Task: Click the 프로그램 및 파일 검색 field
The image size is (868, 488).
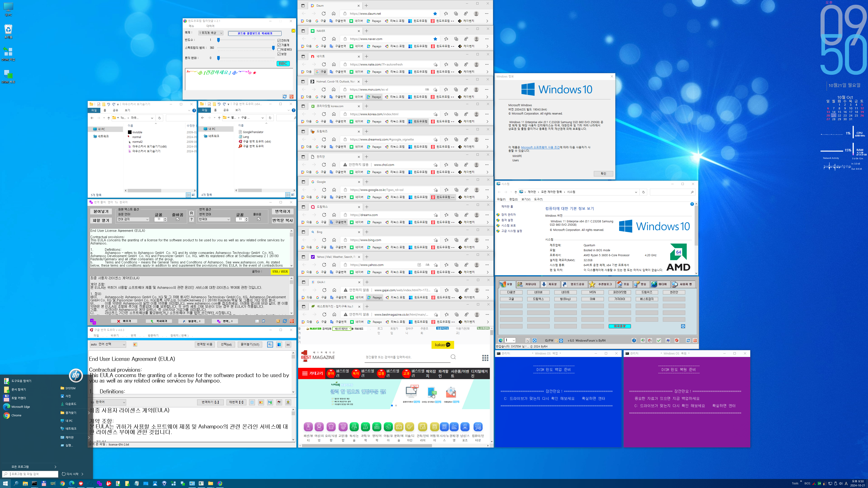Action: (30, 474)
